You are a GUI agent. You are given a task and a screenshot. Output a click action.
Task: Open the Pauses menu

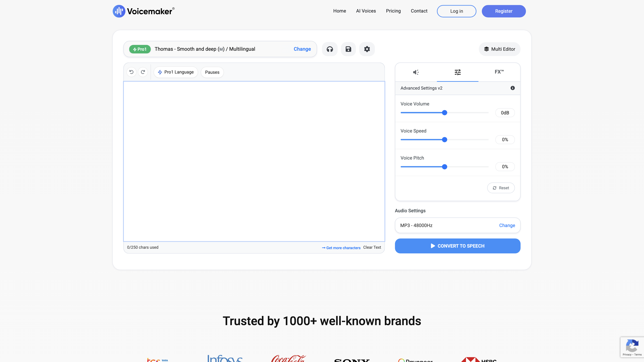tap(212, 72)
